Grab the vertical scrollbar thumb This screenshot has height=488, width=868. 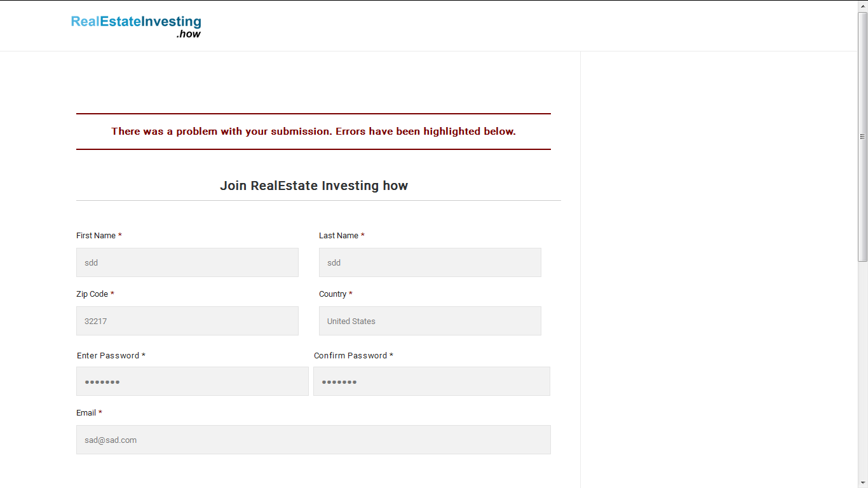pos(863,137)
